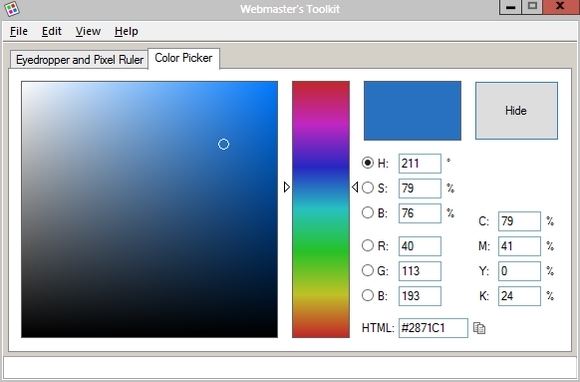Copy the HTML color code icon

pos(479,328)
